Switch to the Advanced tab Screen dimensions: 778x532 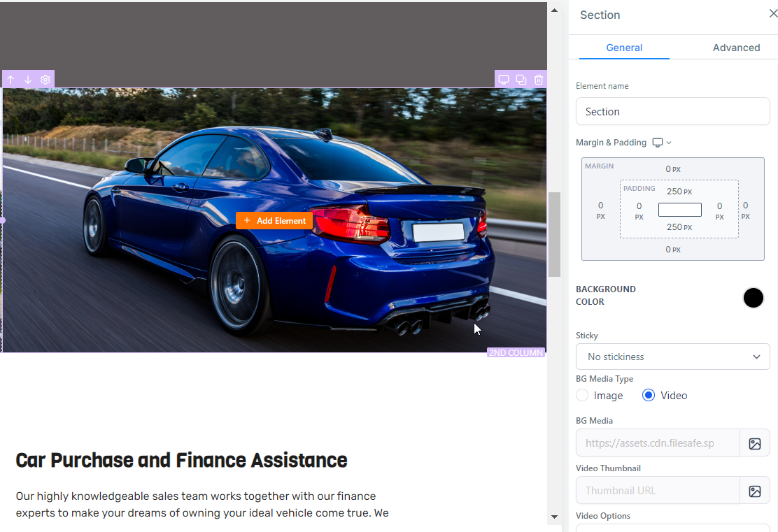tap(736, 48)
